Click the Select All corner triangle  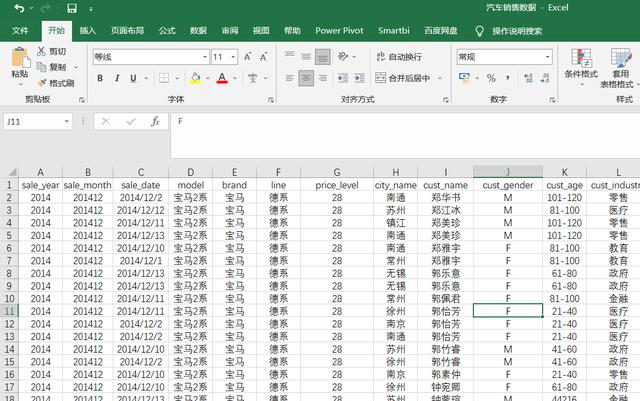pyautogui.click(x=11, y=172)
